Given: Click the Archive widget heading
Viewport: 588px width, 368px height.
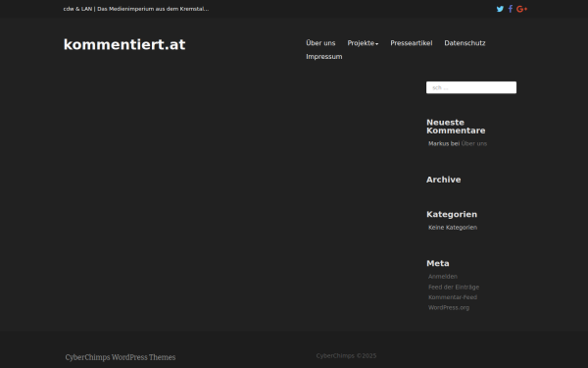Looking at the screenshot, I should [x=444, y=180].
